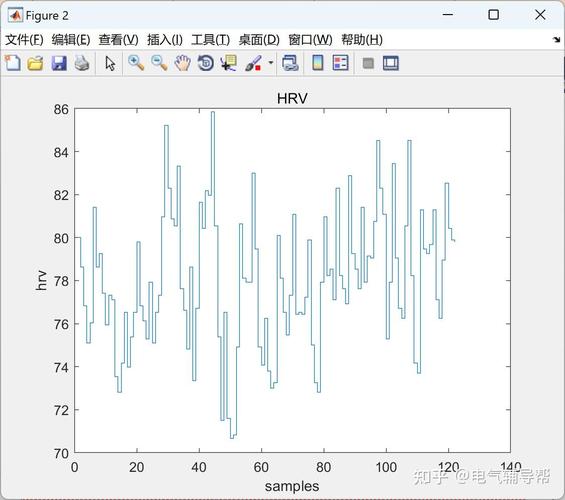Open a file with the folder icon

(35, 63)
